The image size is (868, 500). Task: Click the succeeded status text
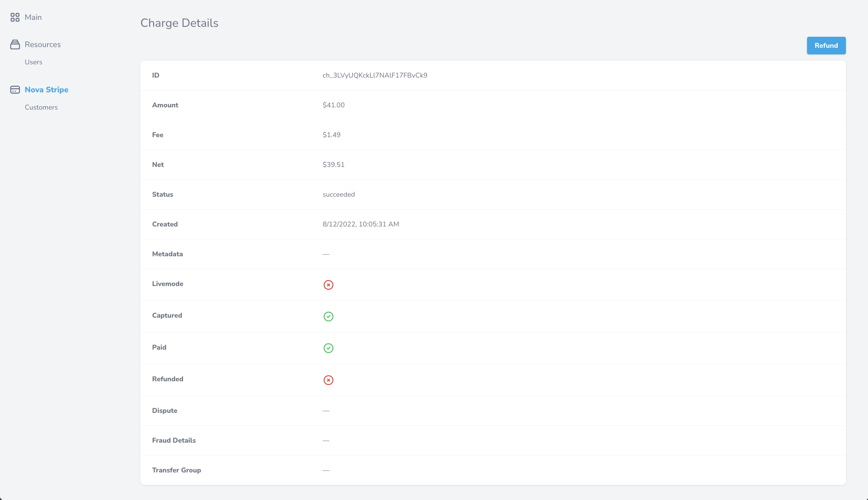(338, 194)
